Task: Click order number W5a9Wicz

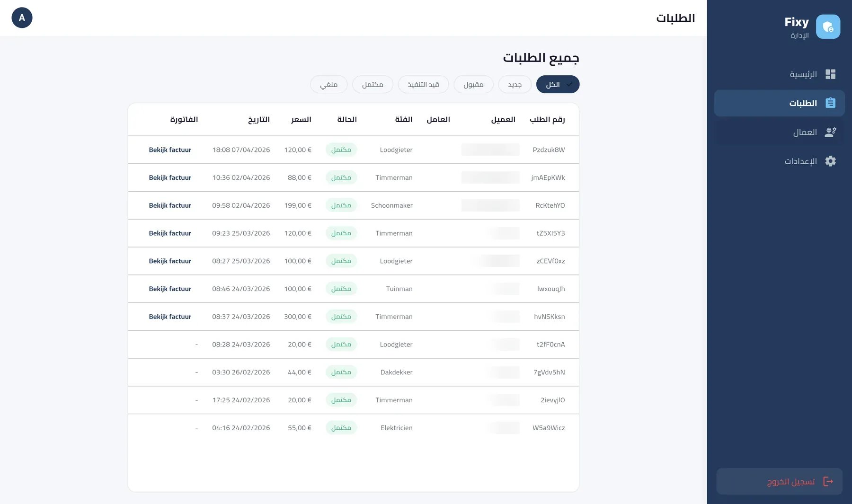Action: (x=549, y=428)
